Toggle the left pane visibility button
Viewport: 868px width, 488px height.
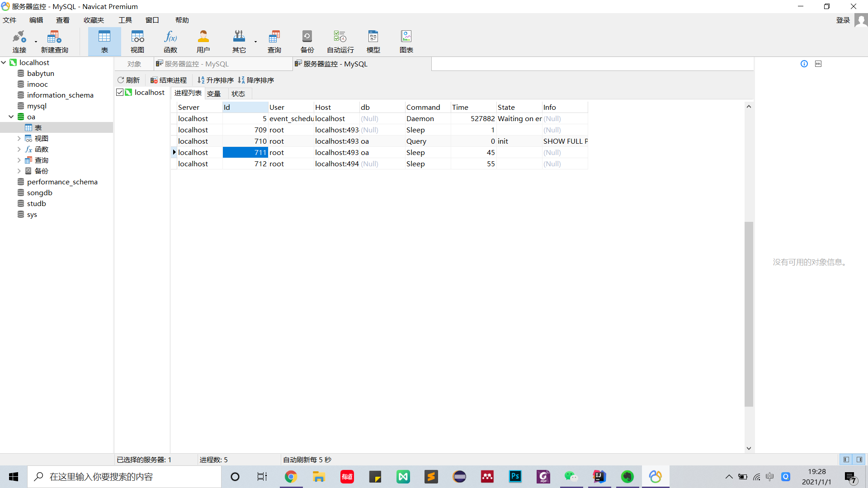846,460
